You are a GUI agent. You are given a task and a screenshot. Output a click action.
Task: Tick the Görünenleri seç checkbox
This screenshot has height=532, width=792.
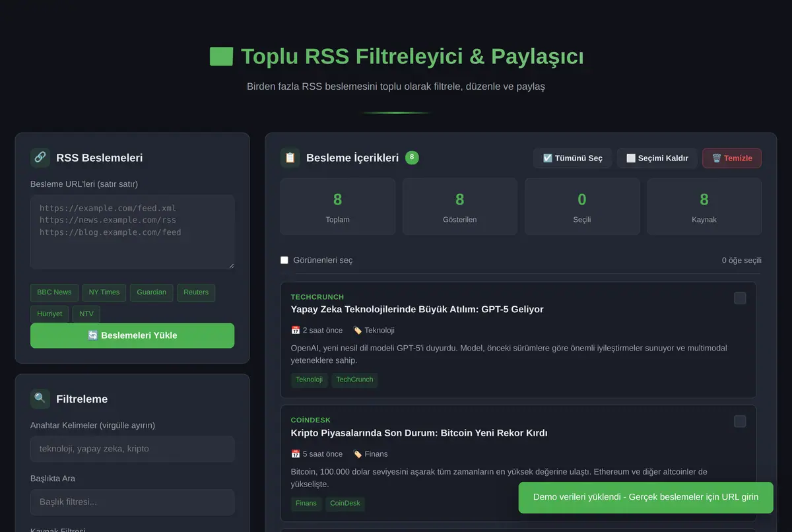[x=284, y=260]
